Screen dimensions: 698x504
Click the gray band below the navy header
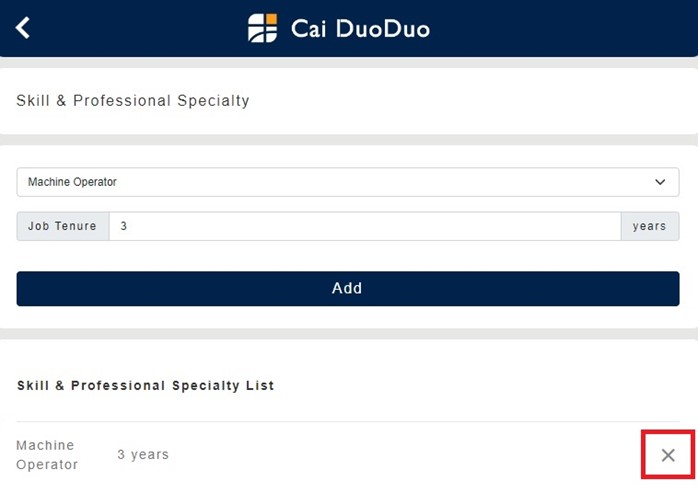tap(348, 62)
